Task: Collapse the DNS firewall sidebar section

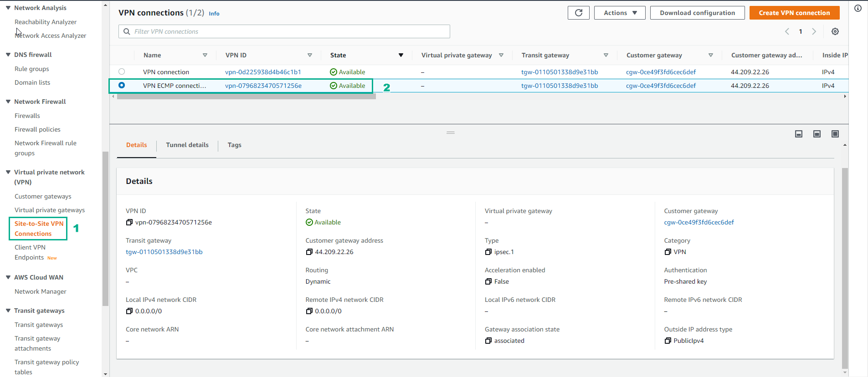Action: click(x=8, y=55)
